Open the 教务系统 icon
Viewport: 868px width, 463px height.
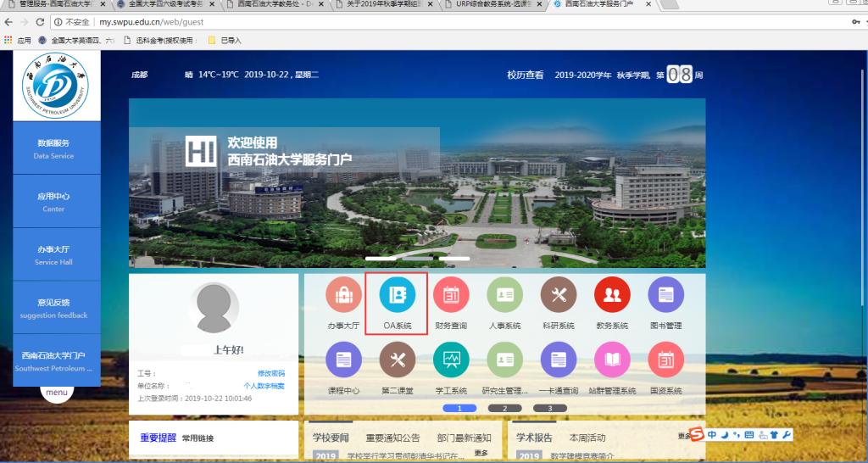tap(611, 295)
